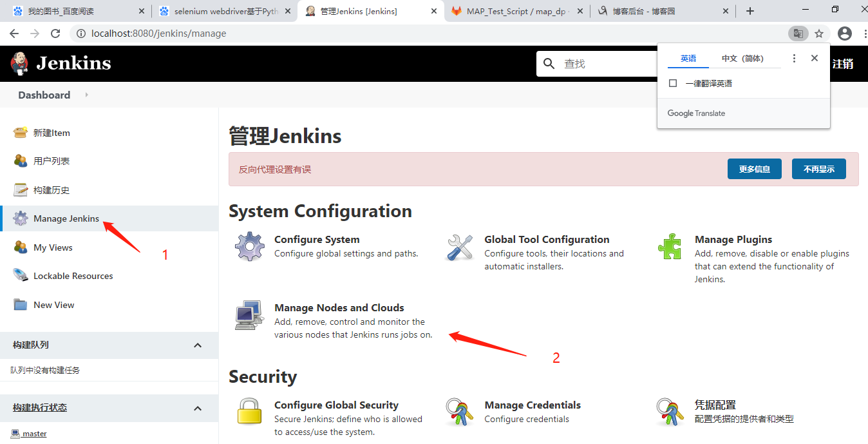This screenshot has width=868, height=444.
Task: Click the Global Tool Configuration tools icon
Action: [460, 247]
